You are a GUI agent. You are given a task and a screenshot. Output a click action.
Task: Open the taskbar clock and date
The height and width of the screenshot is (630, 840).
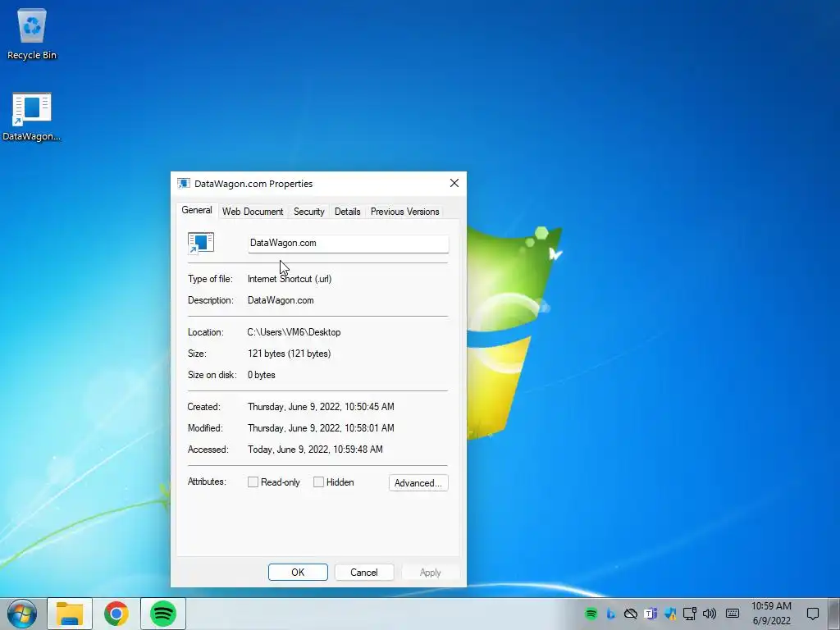click(771, 614)
